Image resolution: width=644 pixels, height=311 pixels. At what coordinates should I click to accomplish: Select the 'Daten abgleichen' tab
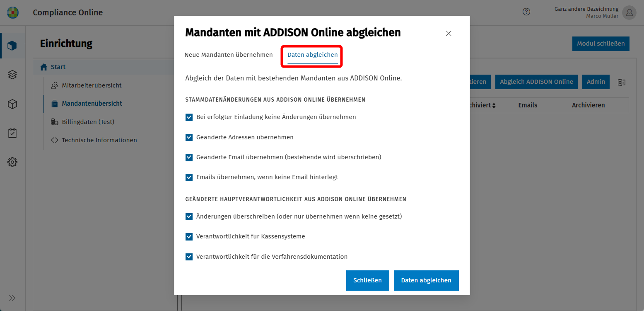[x=313, y=55]
